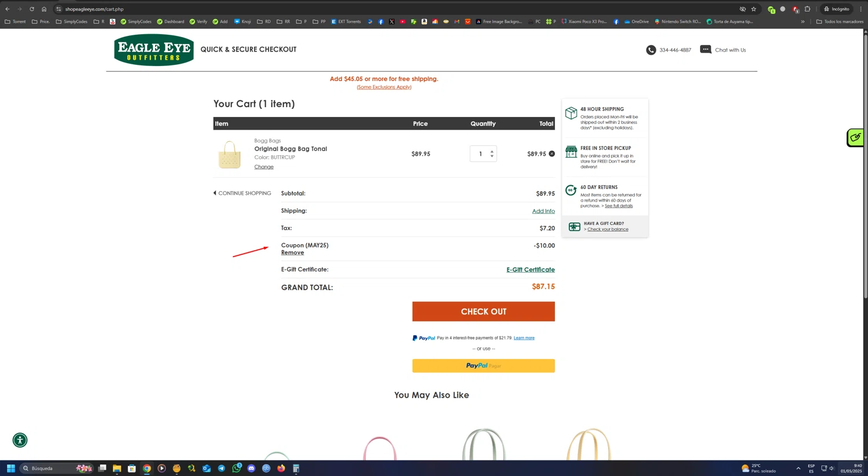
Task: Open Chat with Us speech bubble icon
Action: (x=705, y=50)
